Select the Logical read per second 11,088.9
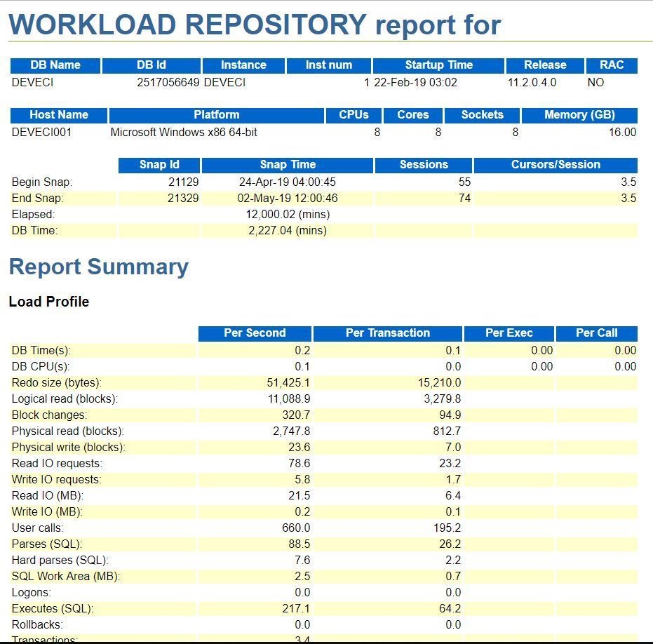Screen dimensions: 653x644 point(289,399)
